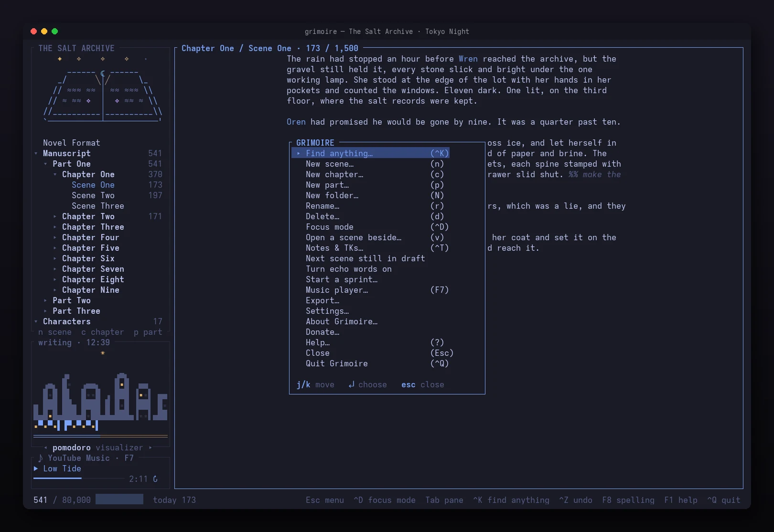
Task: Click the pomodoro timer progress line
Action: click(100, 436)
